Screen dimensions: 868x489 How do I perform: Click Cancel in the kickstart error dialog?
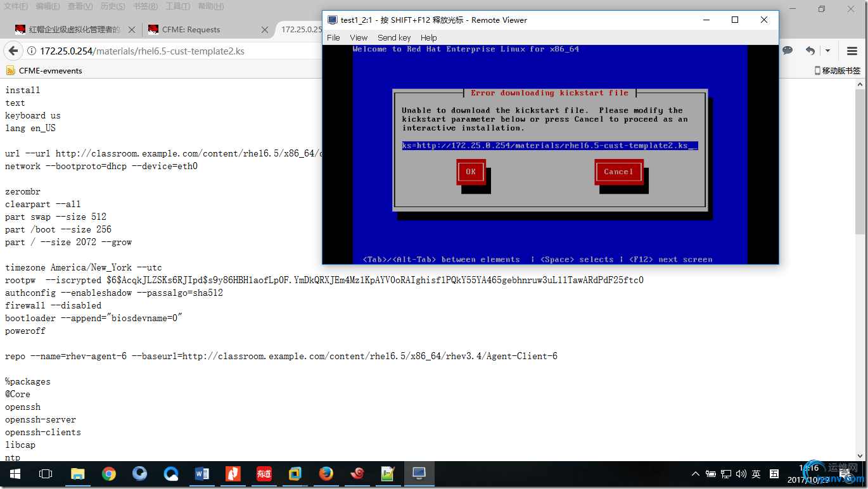coord(618,172)
